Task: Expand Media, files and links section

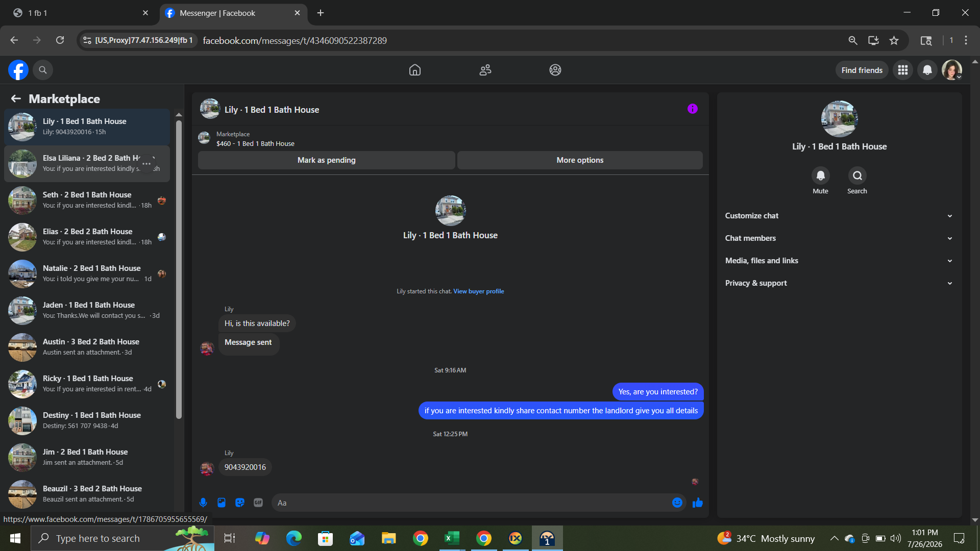Action: 839,261
